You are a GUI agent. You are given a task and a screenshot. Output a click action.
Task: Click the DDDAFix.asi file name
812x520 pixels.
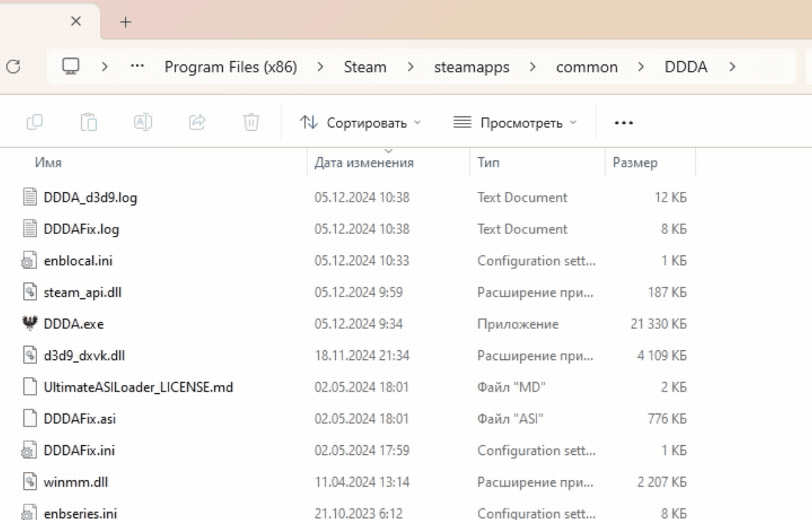point(80,419)
